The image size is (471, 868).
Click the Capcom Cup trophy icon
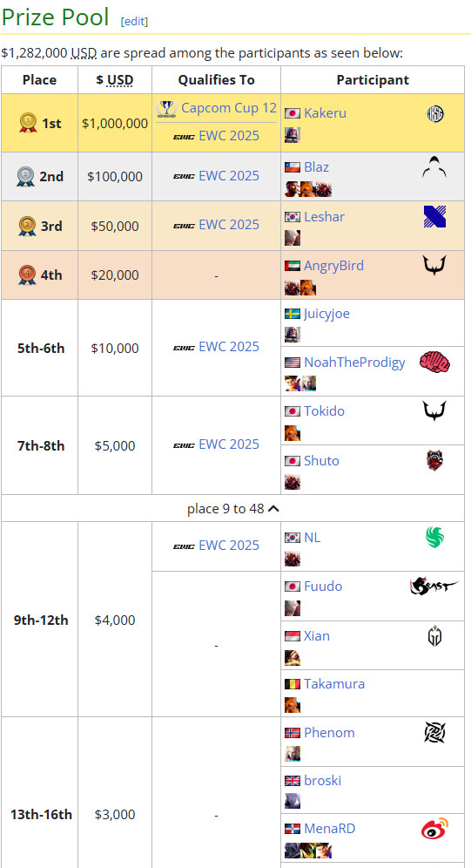165,108
